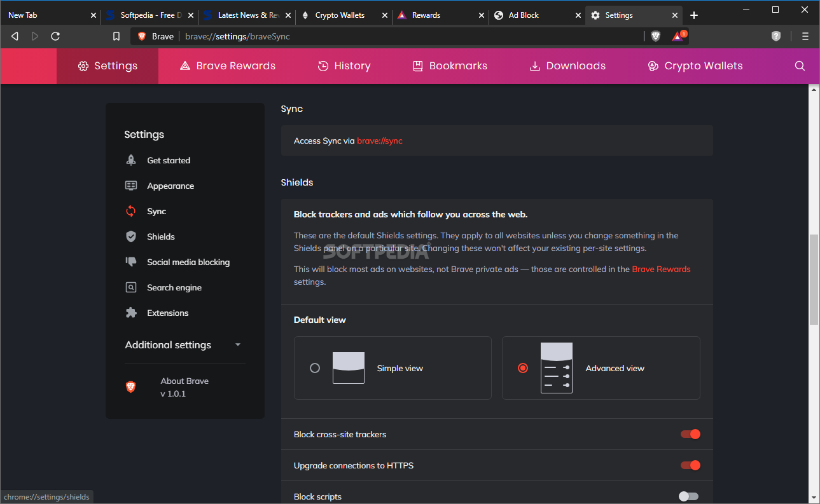The height and width of the screenshot is (504, 820).
Task: Expand Additional settings section
Action: point(184,344)
